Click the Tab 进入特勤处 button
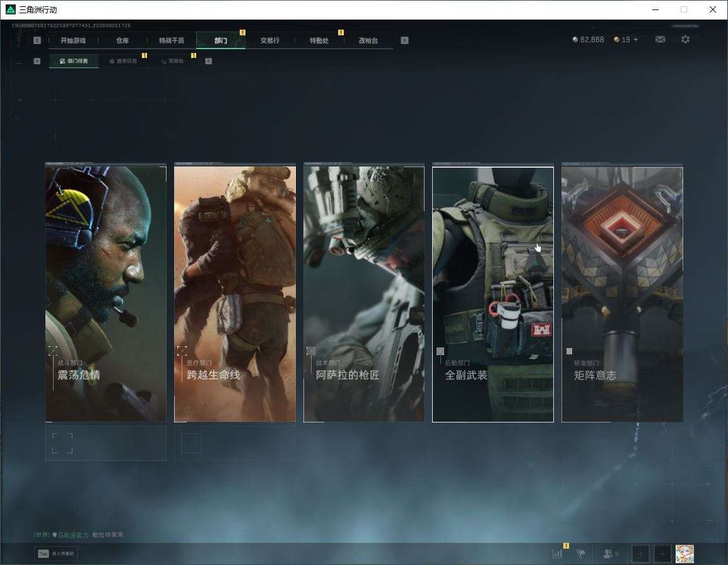Image resolution: width=728 pixels, height=565 pixels. (56, 554)
